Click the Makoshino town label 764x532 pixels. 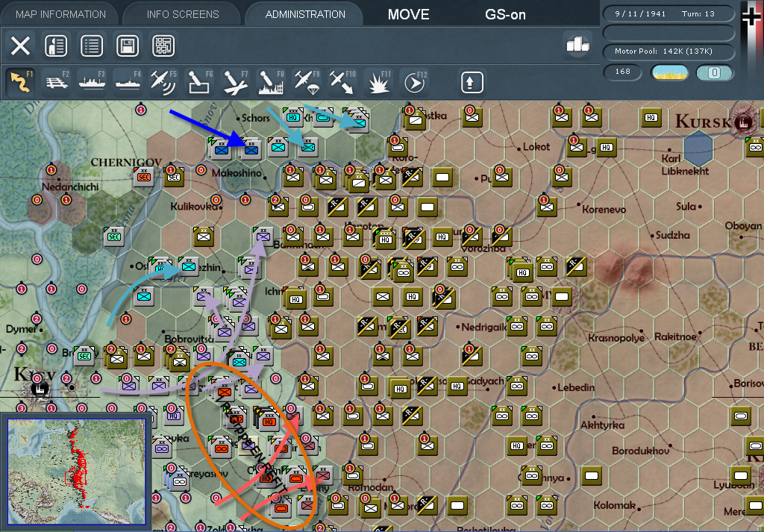click(238, 173)
